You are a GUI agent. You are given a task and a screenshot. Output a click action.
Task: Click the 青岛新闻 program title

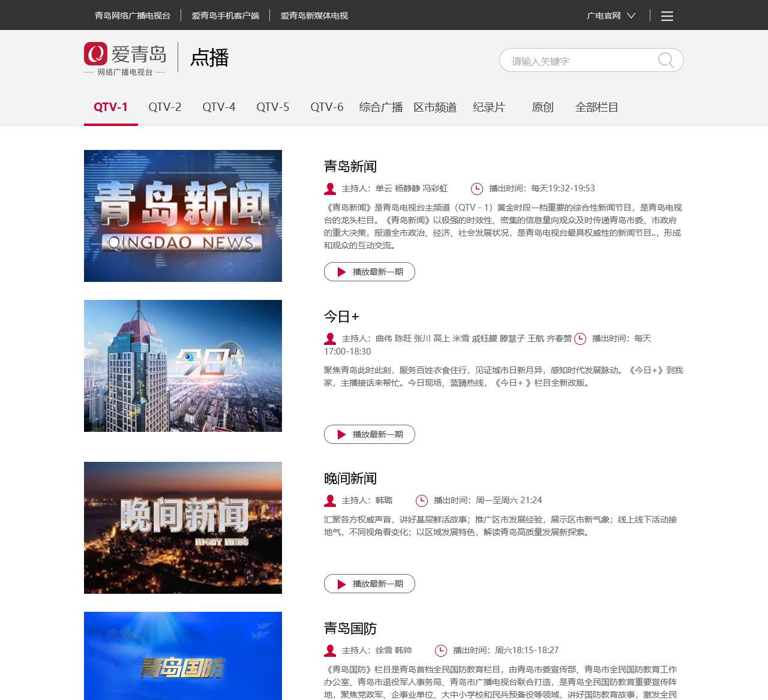point(350,166)
